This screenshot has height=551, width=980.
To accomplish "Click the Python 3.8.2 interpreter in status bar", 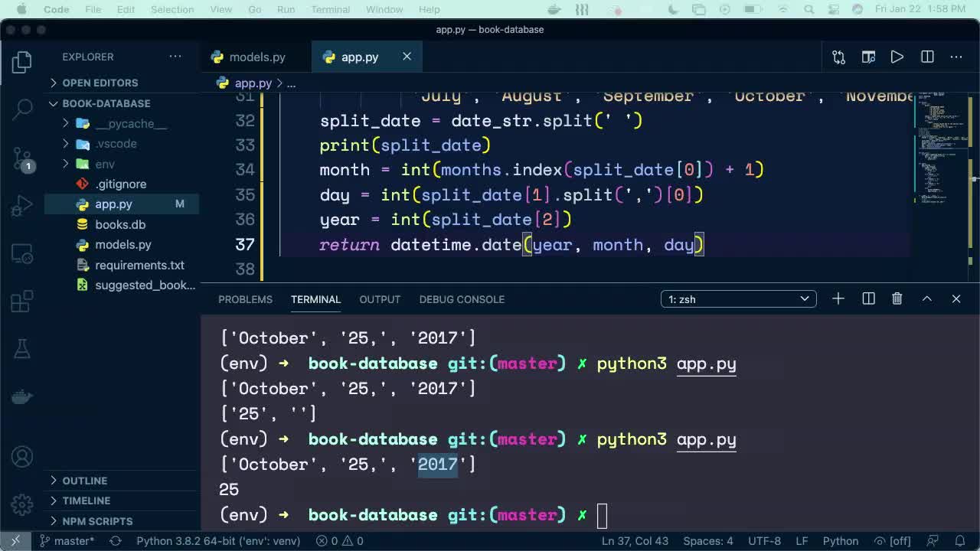I will coord(218,540).
